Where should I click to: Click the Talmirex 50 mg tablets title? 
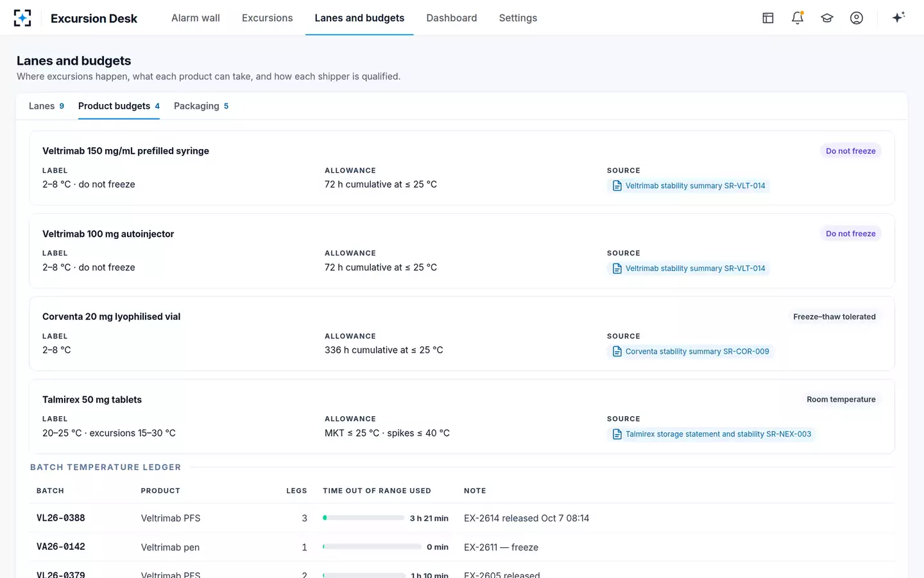[x=92, y=399]
